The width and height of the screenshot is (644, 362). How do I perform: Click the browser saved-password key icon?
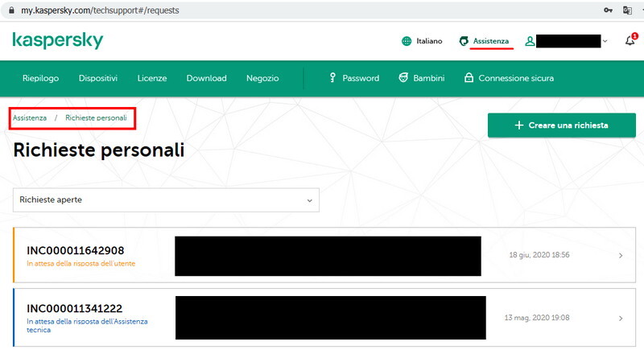coord(608,10)
